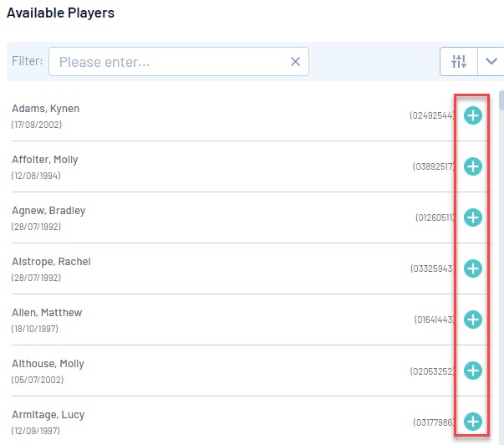Click the Armitage, Lucy player name

pyautogui.click(x=48, y=415)
